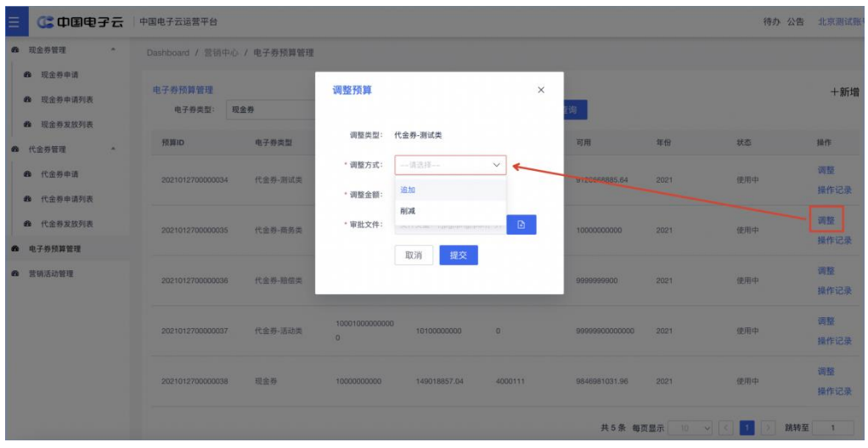The height and width of the screenshot is (448, 868).
Task: Open 代金券申请列表 in the sidebar
Action: [x=67, y=199]
